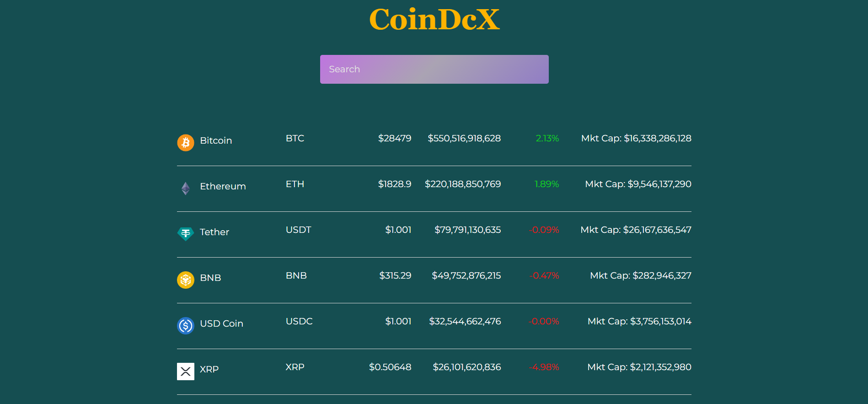Viewport: 868px width, 404px height.
Task: Click the CoinDcX title heading
Action: click(x=434, y=20)
